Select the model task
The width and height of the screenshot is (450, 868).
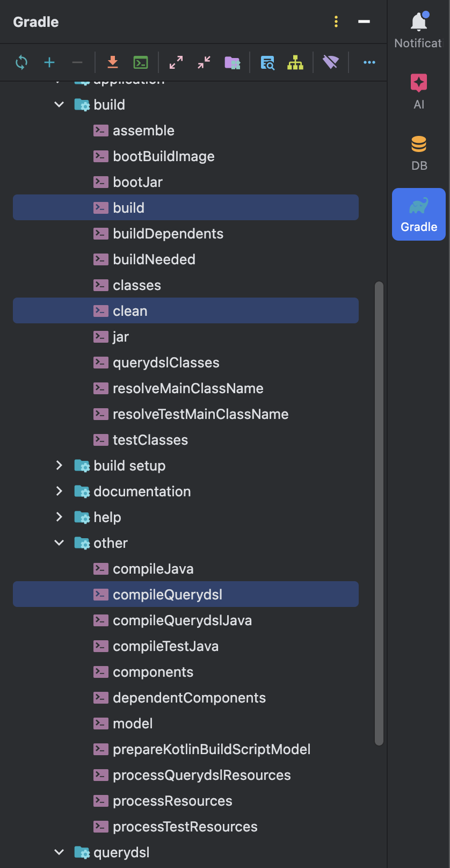tap(186, 724)
